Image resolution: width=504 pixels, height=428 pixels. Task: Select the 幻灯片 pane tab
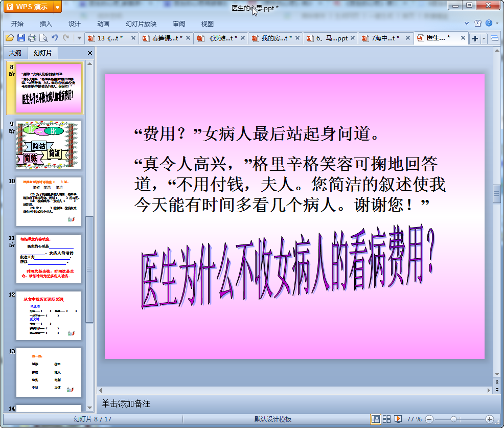coord(43,53)
